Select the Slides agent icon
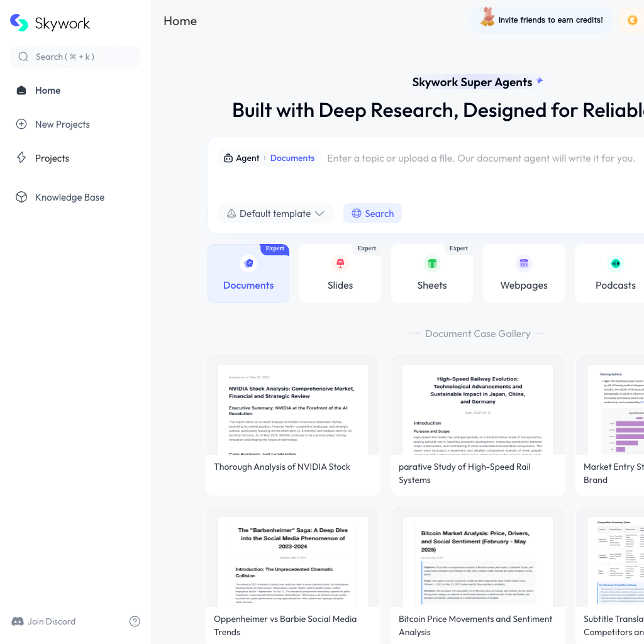644x644 pixels. (x=340, y=264)
